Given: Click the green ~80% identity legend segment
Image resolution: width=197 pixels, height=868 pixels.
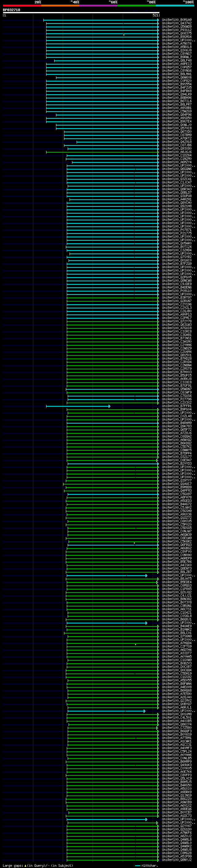Looking at the screenshot, I should [137, 6].
